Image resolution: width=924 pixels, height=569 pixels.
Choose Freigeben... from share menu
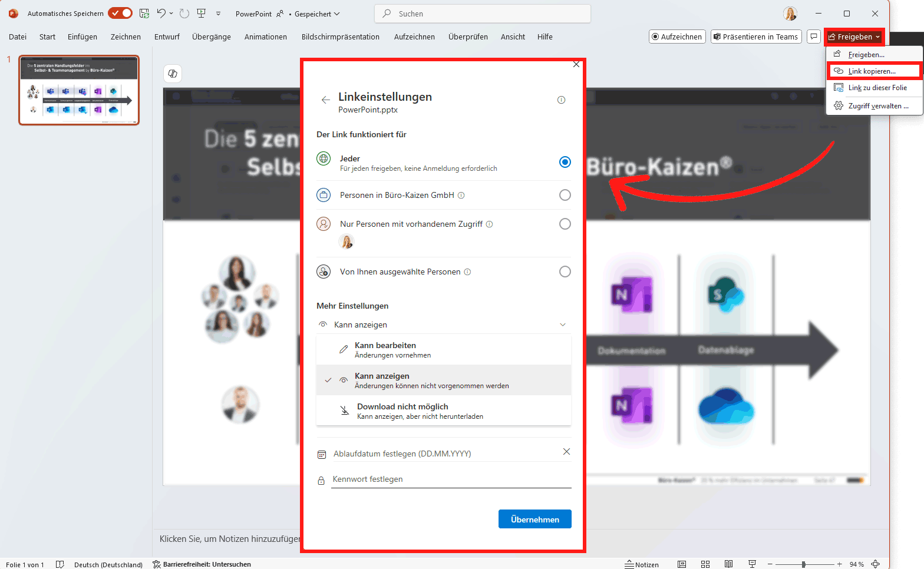[x=874, y=54]
